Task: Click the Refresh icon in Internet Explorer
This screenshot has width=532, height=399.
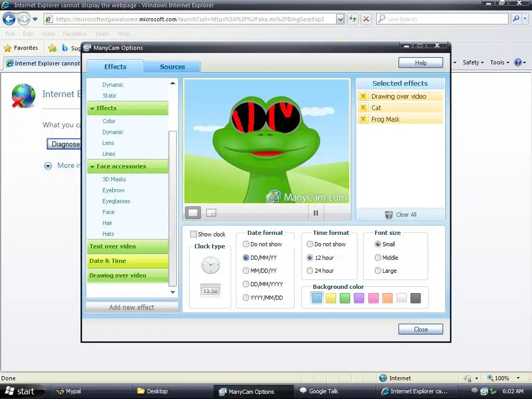Action: 353,19
